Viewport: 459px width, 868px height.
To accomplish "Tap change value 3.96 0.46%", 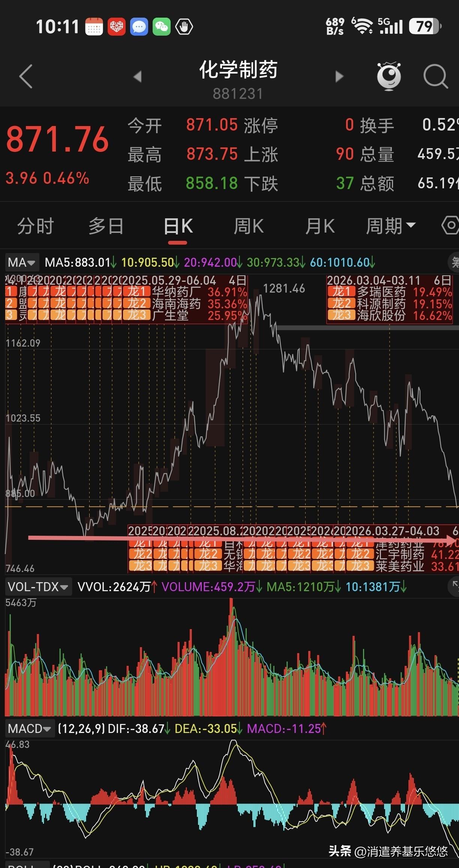I will [x=47, y=178].
